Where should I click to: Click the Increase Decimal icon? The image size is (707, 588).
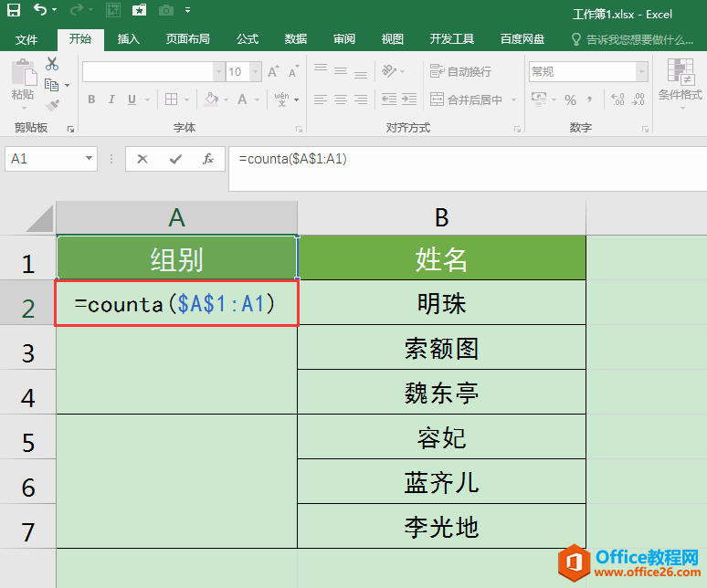click(617, 100)
